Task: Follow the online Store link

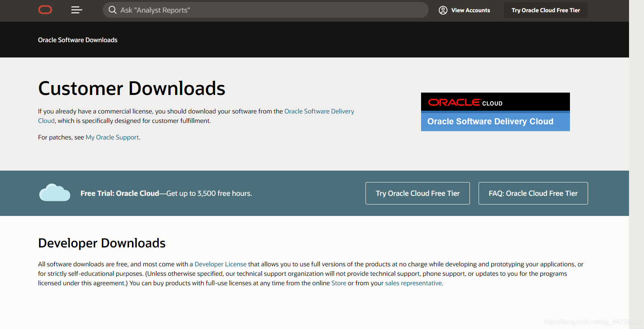Action: click(339, 283)
